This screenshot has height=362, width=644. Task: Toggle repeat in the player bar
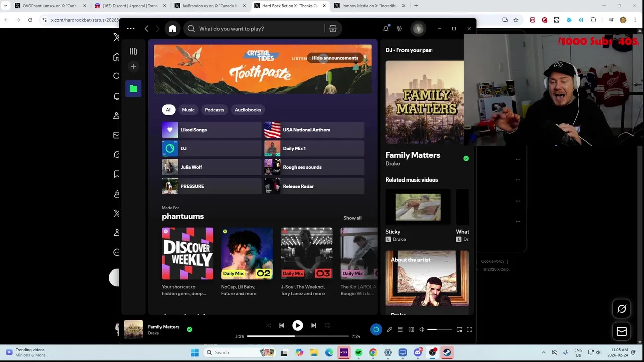[x=327, y=325]
